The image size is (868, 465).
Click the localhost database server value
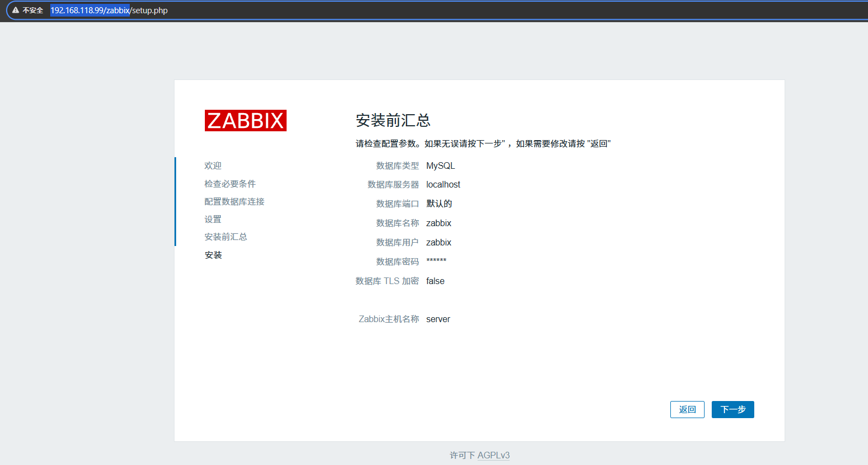pyautogui.click(x=443, y=184)
